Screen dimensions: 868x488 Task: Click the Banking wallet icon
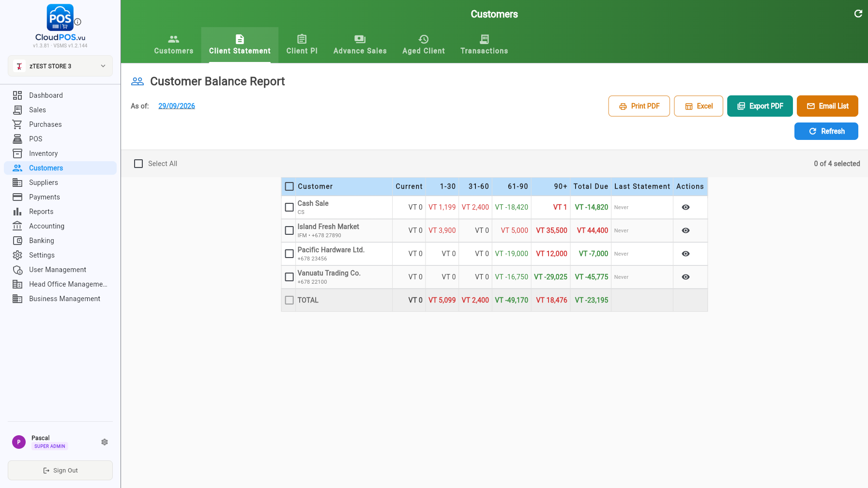tap(17, 241)
